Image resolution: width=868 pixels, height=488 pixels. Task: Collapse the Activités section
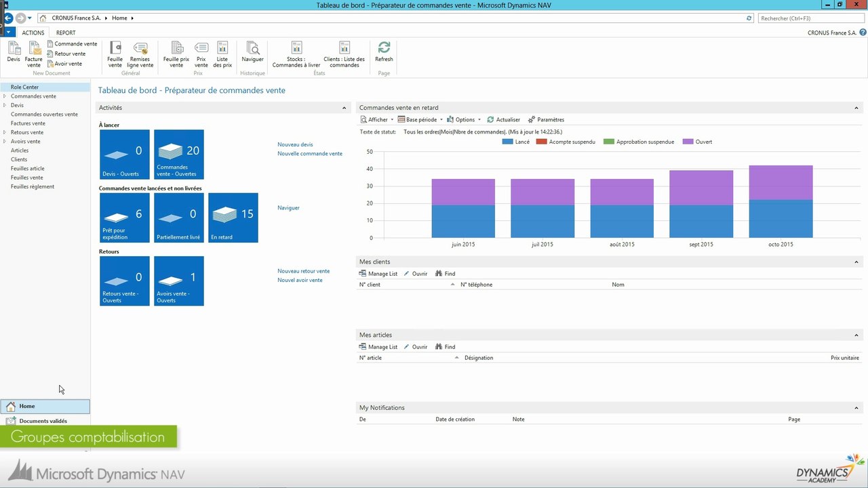click(344, 108)
